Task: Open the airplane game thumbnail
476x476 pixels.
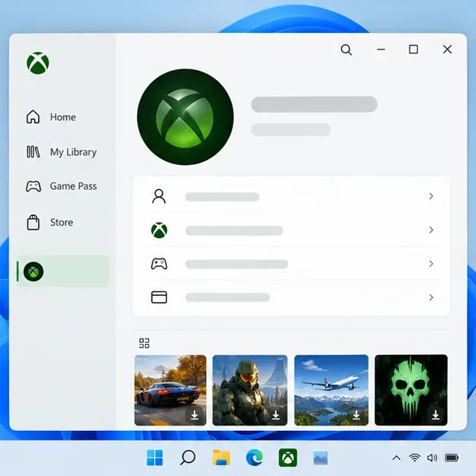Action: tap(331, 390)
